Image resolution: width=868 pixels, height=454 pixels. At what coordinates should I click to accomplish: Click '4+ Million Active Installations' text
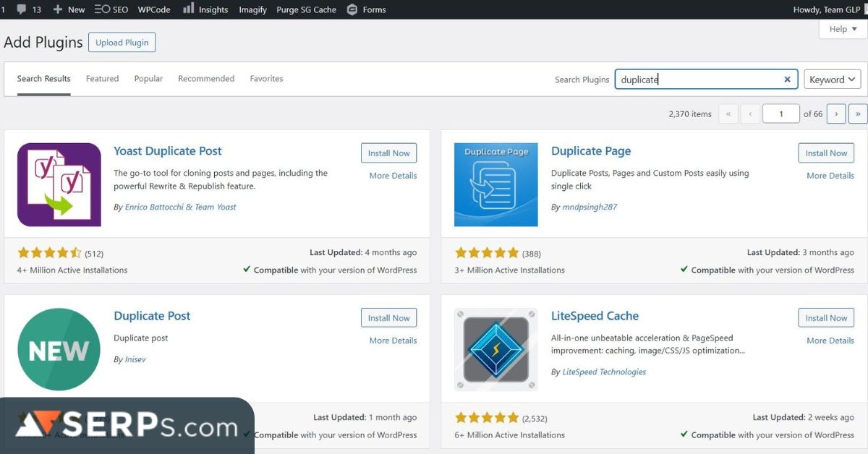pyautogui.click(x=72, y=270)
